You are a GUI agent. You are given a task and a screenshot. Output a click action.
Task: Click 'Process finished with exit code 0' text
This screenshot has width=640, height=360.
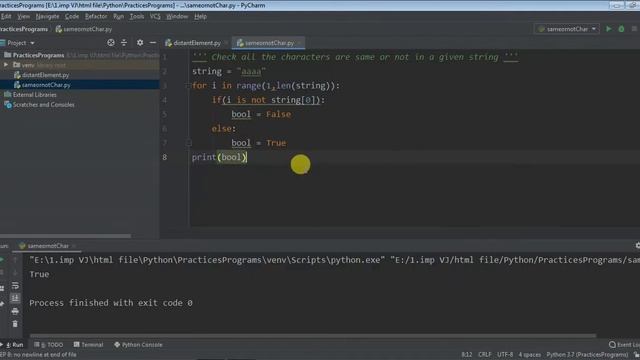pyautogui.click(x=111, y=303)
